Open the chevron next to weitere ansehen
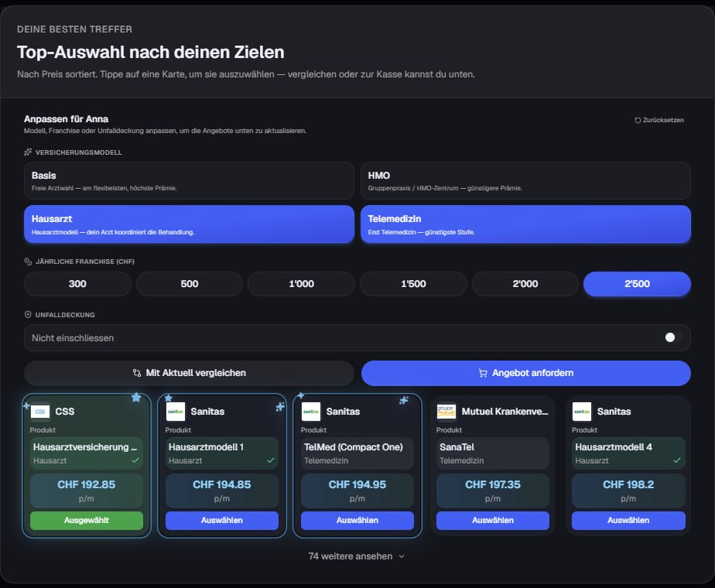 pos(402,556)
